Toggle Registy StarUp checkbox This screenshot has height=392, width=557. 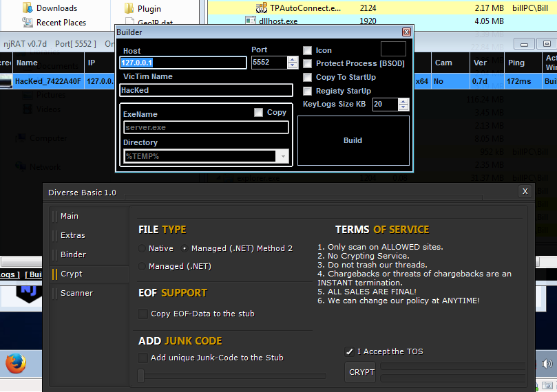pyautogui.click(x=307, y=91)
